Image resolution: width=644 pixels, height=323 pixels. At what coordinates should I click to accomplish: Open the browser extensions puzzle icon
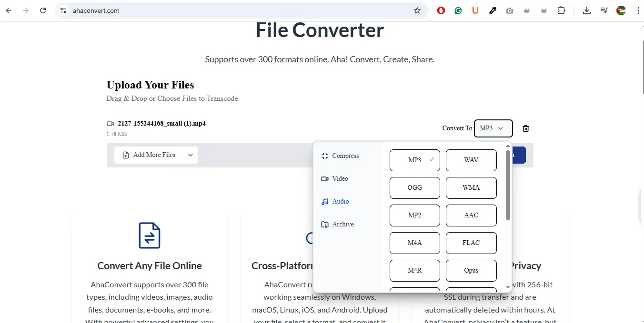562,10
